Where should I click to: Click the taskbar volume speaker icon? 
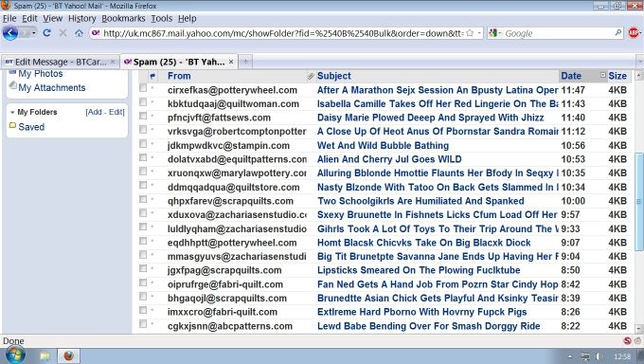click(599, 356)
